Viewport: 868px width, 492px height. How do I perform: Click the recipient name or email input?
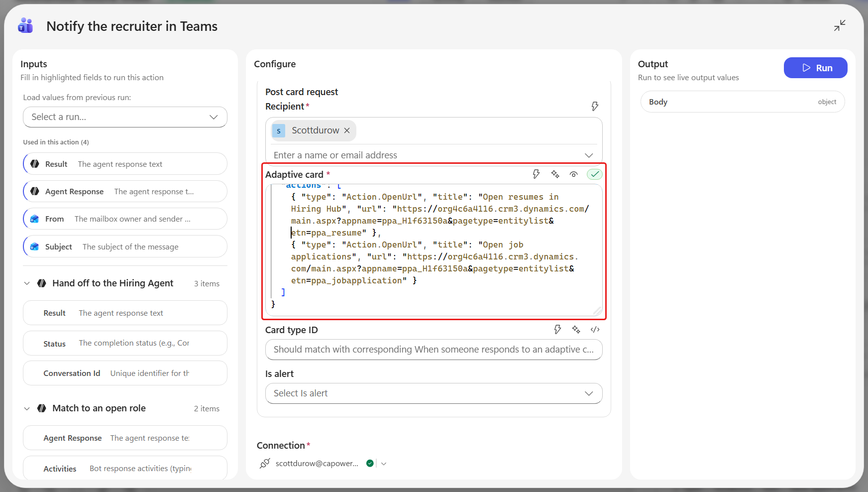426,155
